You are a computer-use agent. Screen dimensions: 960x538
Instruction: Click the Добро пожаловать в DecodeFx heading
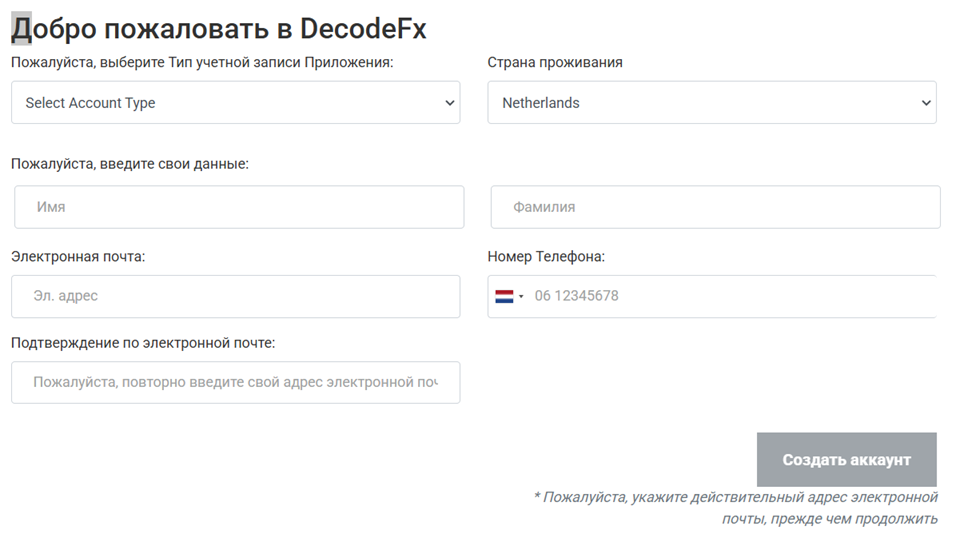click(219, 29)
